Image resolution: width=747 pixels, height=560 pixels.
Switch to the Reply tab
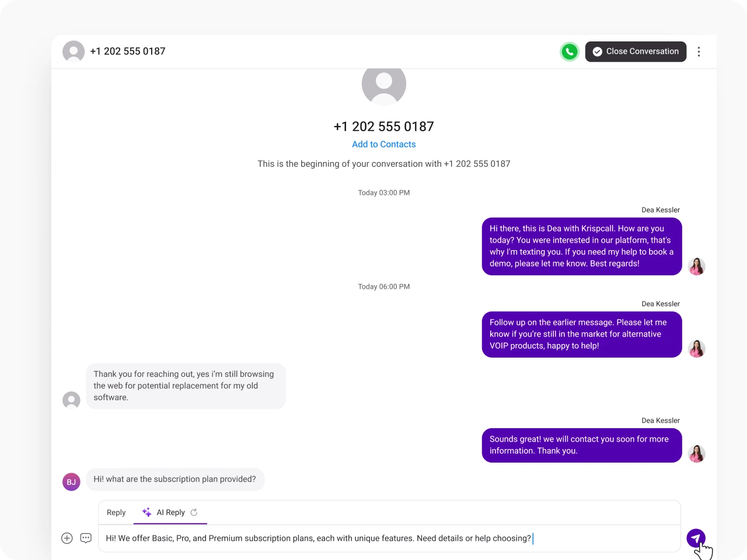[x=116, y=512]
